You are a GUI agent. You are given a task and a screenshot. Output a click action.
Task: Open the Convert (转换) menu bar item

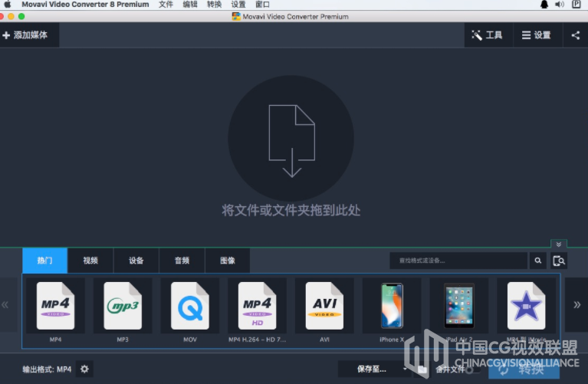coord(214,5)
